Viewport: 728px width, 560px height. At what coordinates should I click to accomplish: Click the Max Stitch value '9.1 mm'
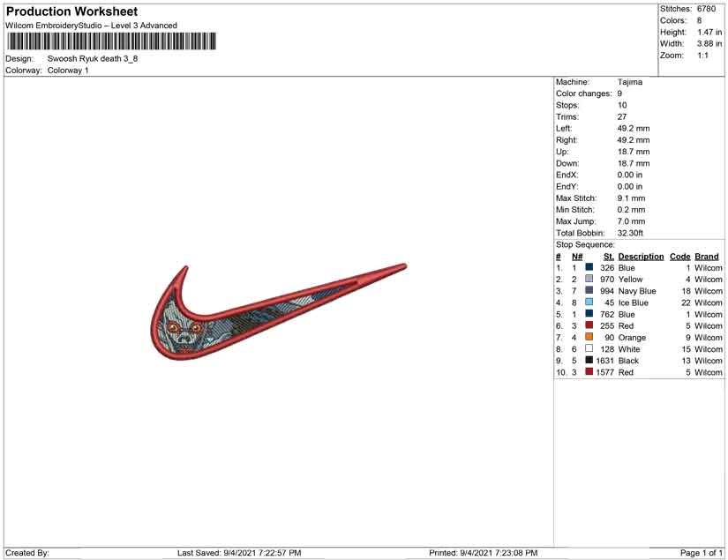[x=632, y=198]
